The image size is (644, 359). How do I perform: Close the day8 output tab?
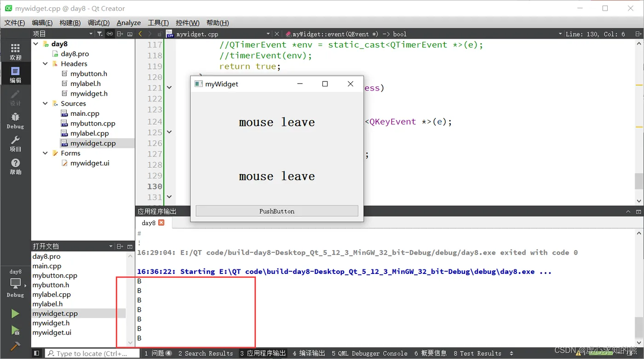tap(161, 222)
